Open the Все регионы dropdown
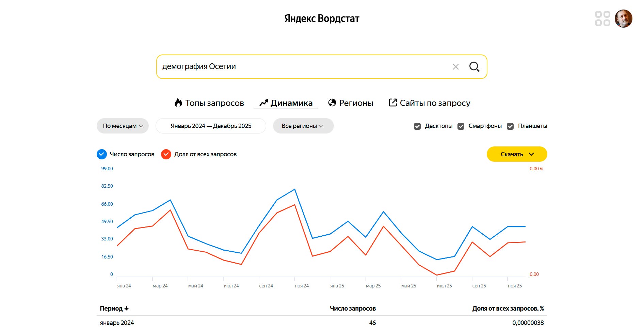Viewport: 644px width, 330px height. (303, 126)
